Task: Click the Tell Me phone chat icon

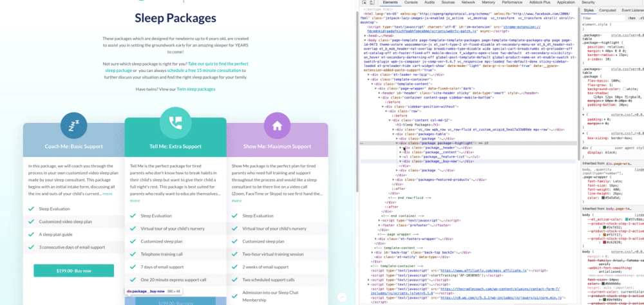Action: (x=175, y=122)
